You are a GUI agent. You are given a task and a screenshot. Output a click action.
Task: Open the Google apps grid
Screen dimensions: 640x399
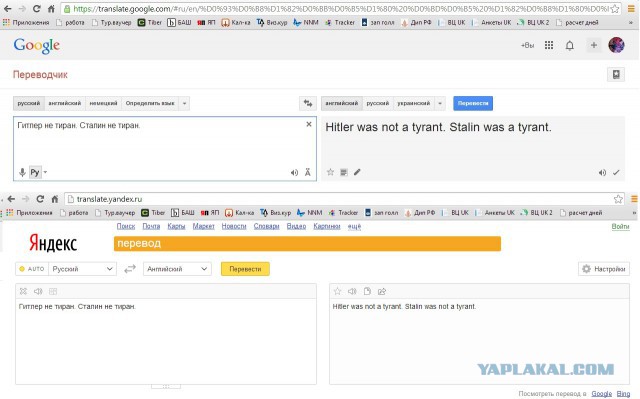[549, 45]
